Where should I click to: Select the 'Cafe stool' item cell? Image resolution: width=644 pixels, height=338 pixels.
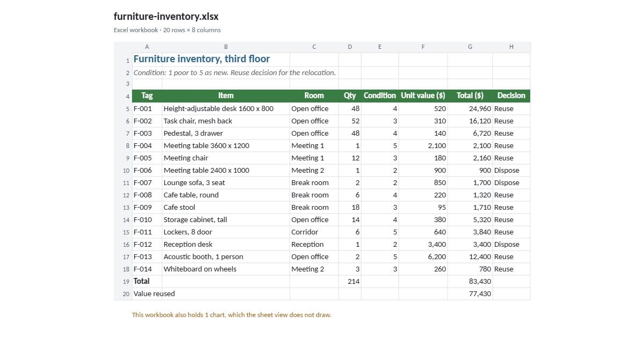(226, 207)
